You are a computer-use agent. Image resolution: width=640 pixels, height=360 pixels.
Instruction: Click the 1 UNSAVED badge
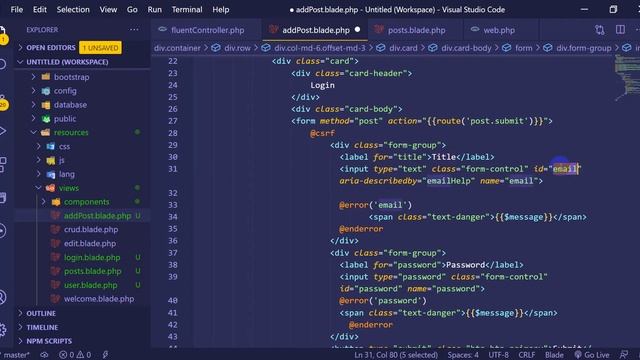(x=100, y=48)
